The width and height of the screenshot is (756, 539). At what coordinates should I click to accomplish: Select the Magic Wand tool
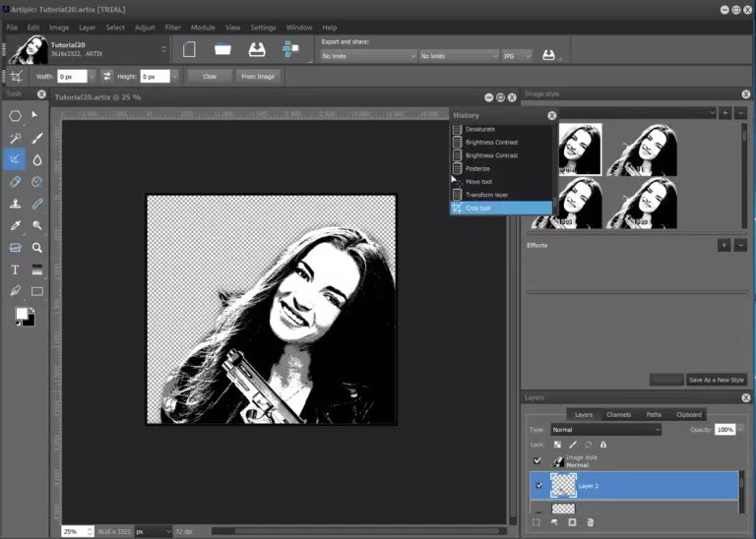(16, 138)
